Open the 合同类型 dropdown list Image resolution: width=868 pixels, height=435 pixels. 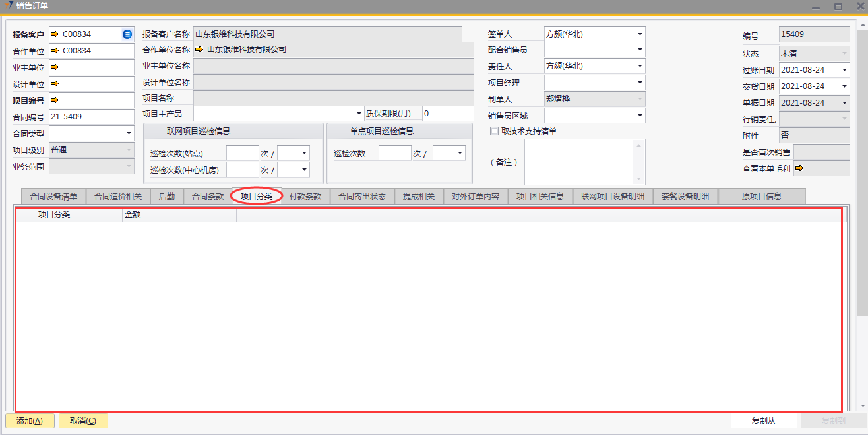tap(128, 133)
